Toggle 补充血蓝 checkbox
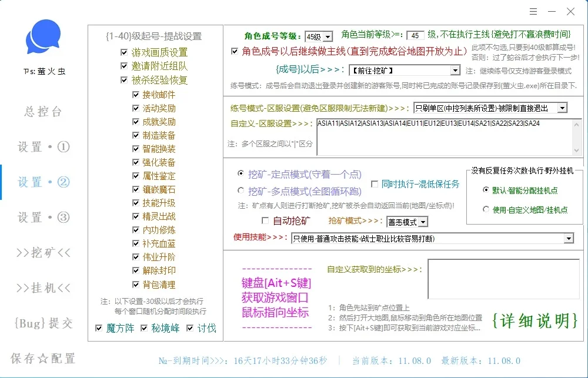 [136, 243]
